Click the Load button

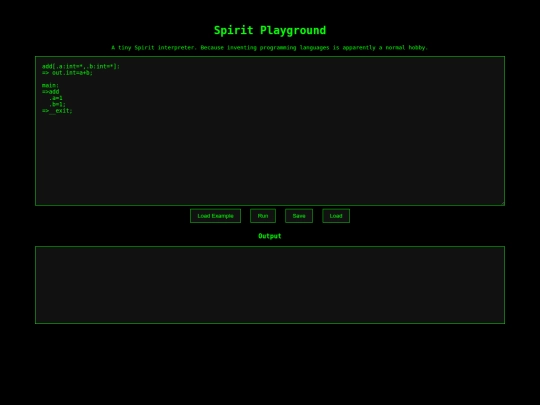[336, 216]
